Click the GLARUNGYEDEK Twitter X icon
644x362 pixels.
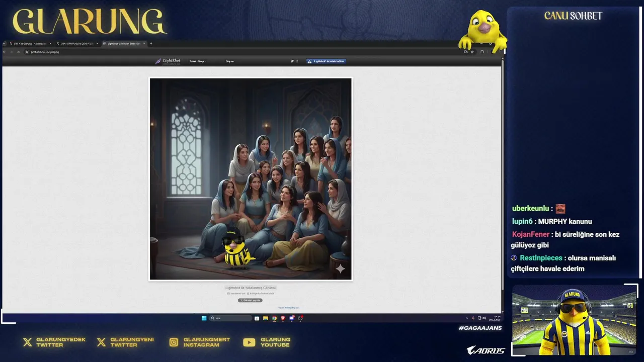[x=27, y=342]
